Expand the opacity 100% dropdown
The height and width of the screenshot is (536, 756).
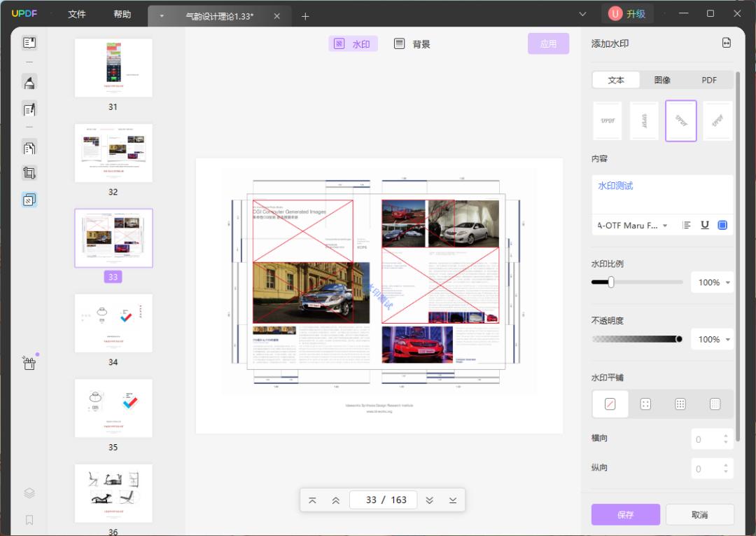(712, 339)
